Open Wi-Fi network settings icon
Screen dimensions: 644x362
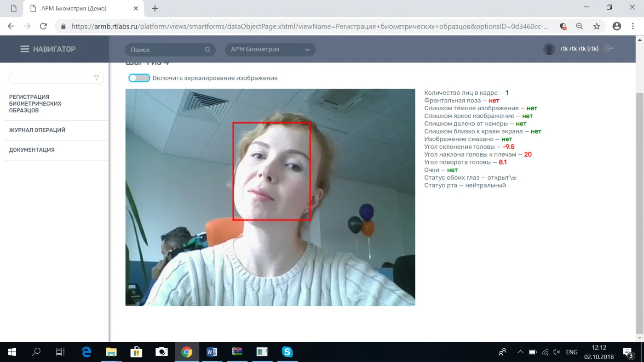pos(545,352)
